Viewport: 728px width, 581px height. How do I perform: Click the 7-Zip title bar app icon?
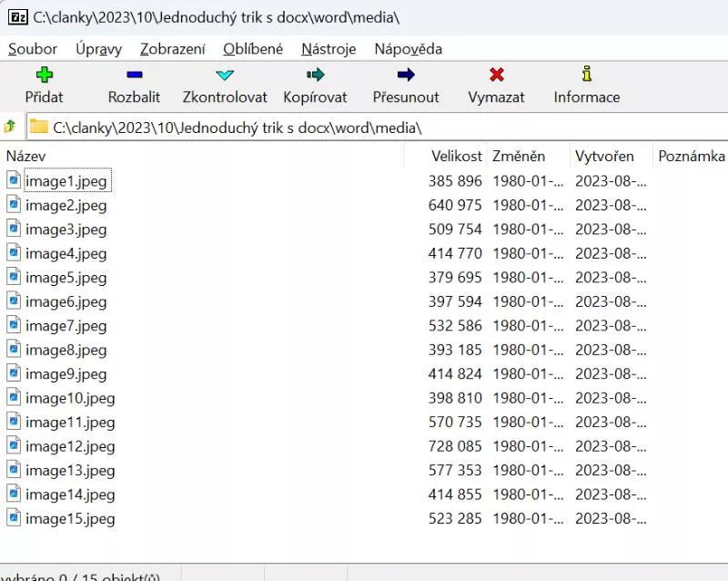point(16,17)
